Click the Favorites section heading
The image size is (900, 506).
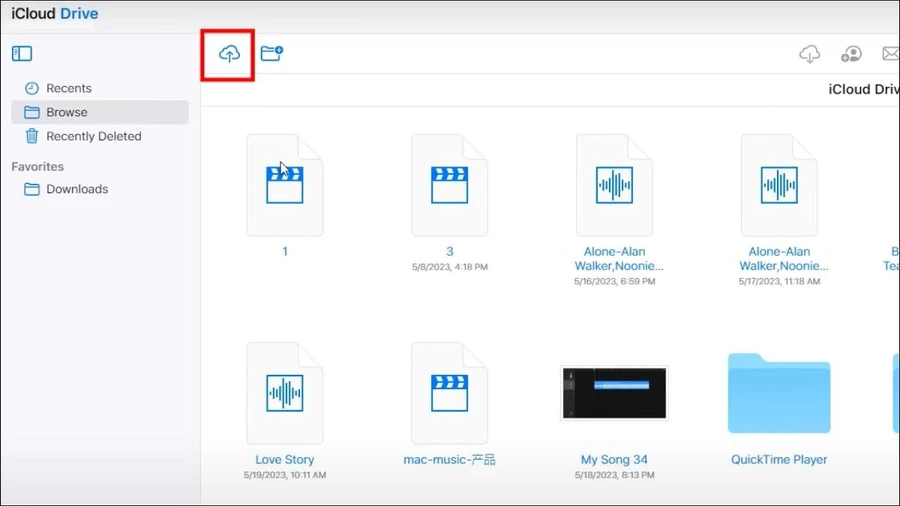click(x=37, y=166)
